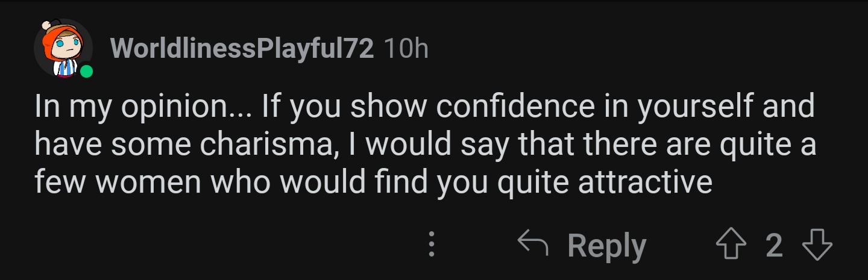
Task: Tap the line beginning 'have some charisma'
Action: click(426, 145)
